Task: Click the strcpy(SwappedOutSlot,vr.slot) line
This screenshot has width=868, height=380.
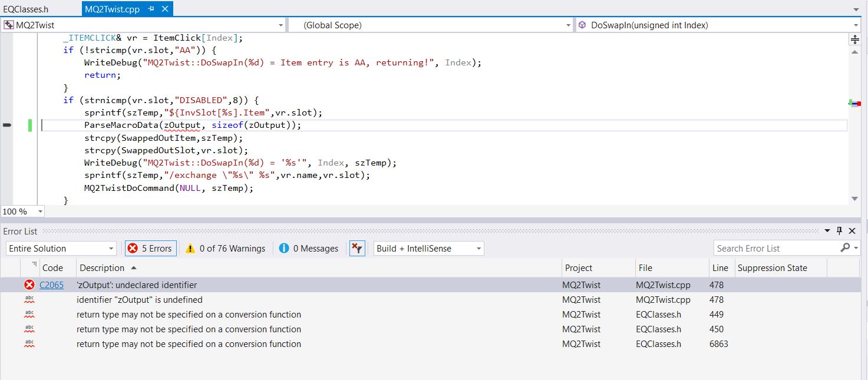Action: [x=166, y=150]
